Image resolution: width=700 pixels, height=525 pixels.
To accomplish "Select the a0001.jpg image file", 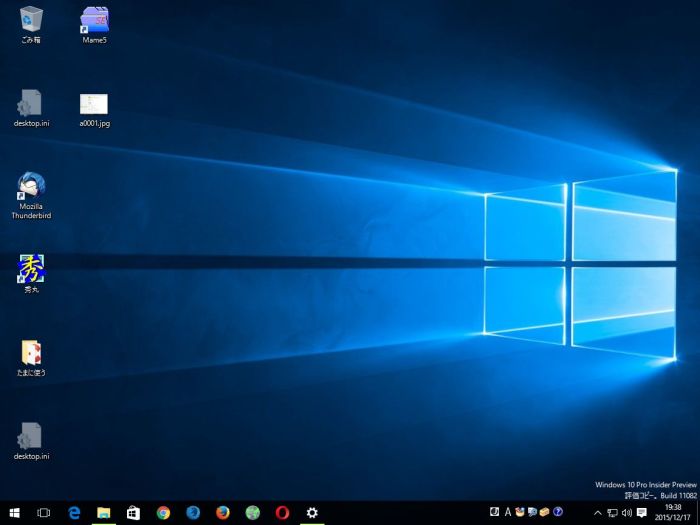I will pyautogui.click(x=94, y=104).
